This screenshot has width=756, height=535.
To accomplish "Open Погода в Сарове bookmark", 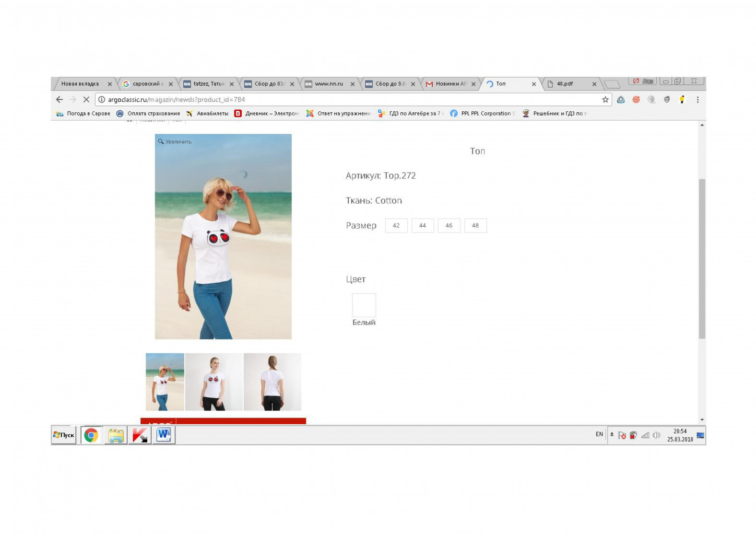I will coord(83,113).
